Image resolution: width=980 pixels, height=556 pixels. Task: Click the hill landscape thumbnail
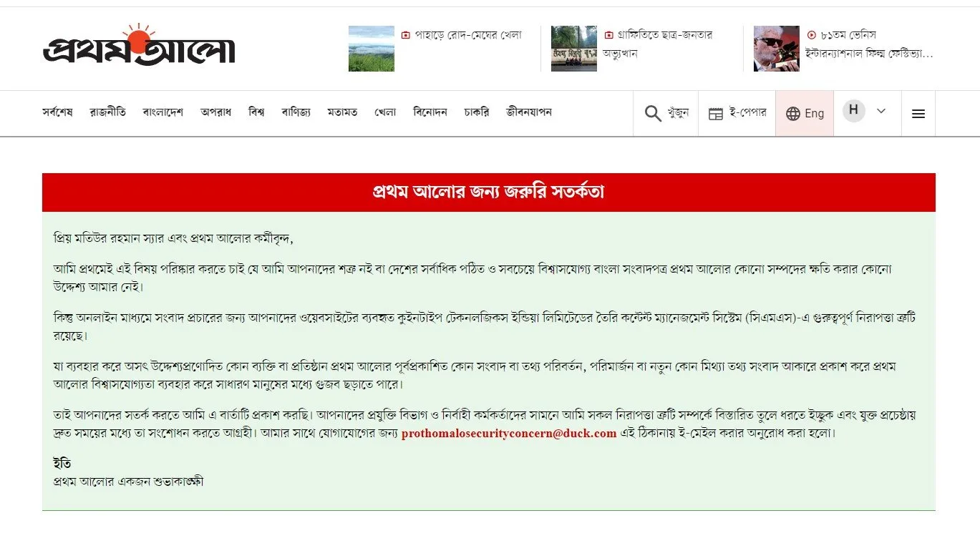371,49
